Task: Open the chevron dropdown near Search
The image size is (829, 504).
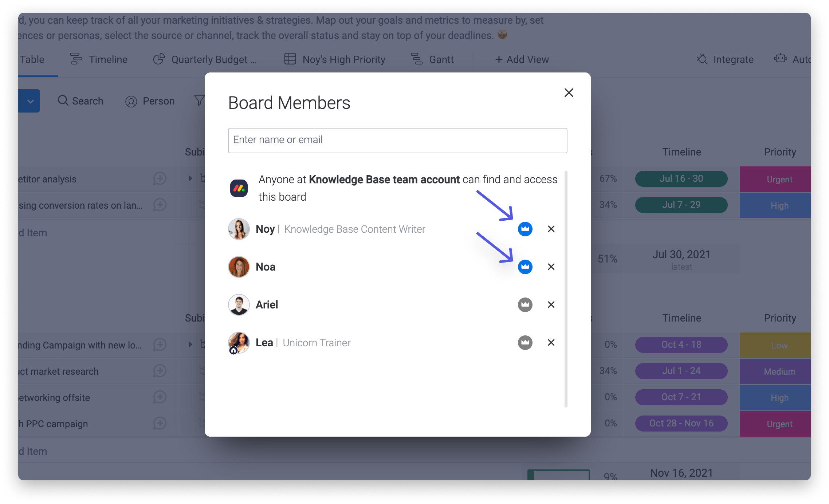Action: (30, 101)
